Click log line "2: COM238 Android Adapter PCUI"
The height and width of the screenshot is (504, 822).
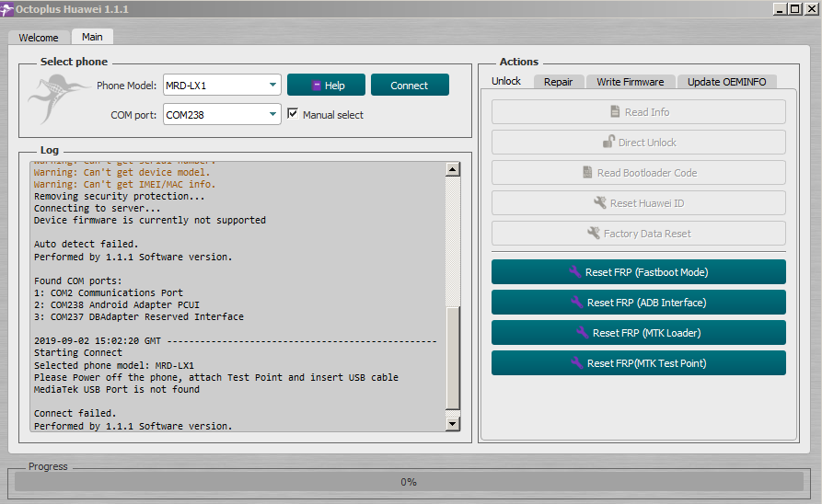[117, 304]
